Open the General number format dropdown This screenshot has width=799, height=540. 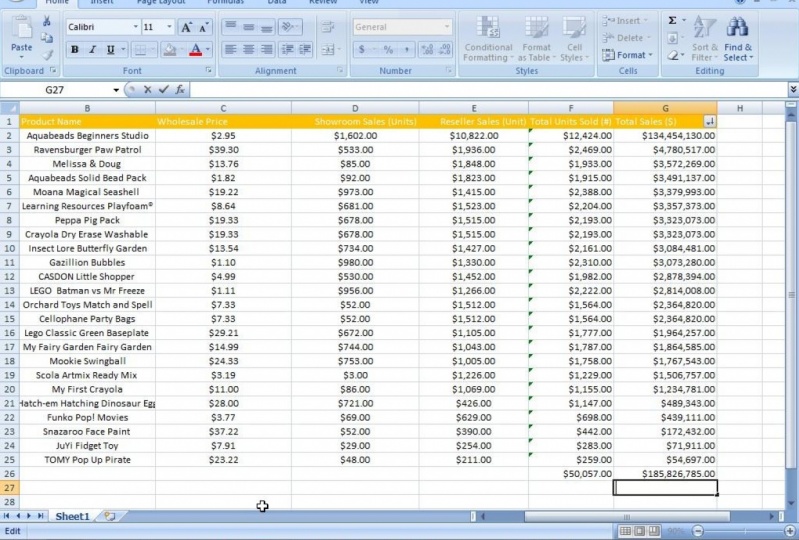447,27
